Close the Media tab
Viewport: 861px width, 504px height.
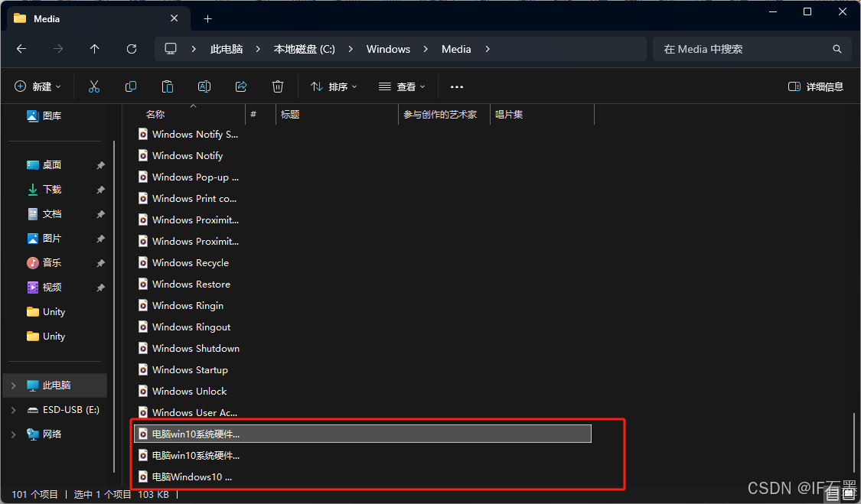174,18
